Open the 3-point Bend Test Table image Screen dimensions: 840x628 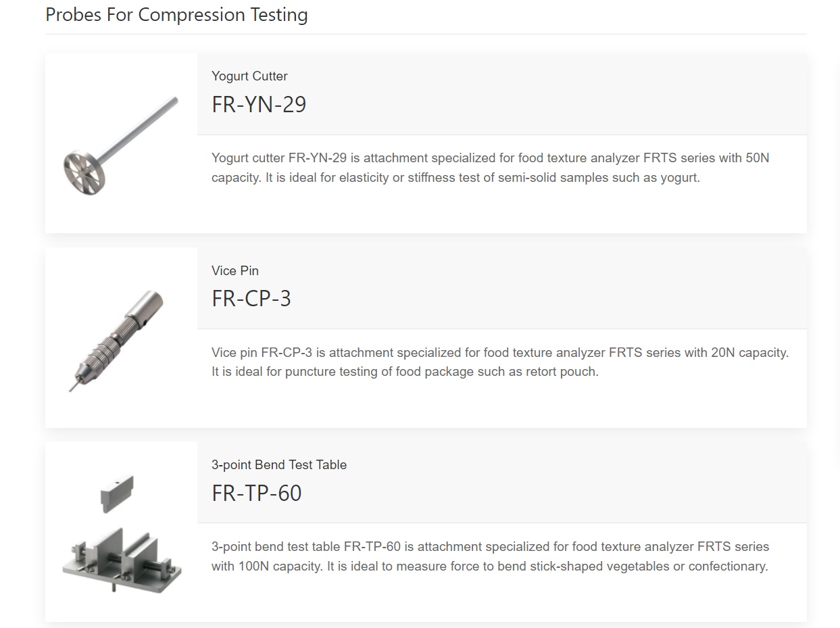click(122, 532)
